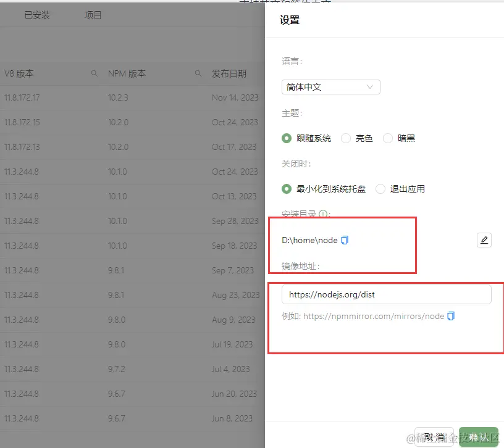Image resolution: width=504 pixels, height=448 pixels.
Task: Click the D:\home\node path text
Action: 309,240
